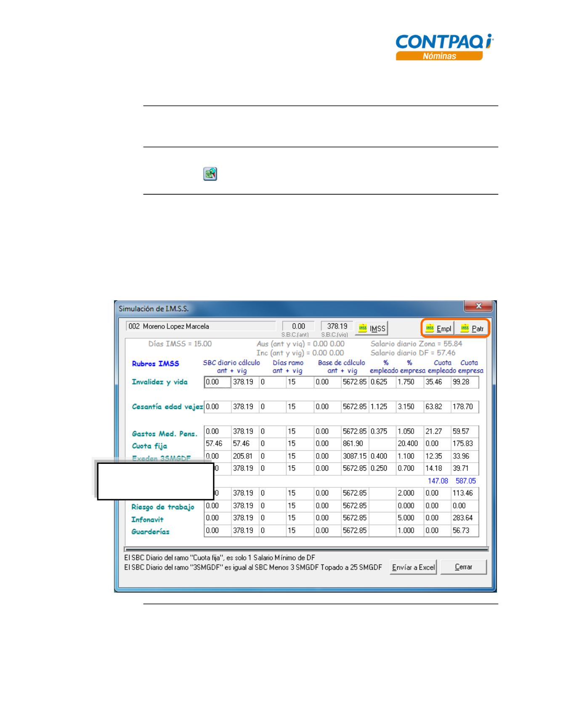563x728 pixels.
Task: Click the S.B.C.(vig) field showing 378.19
Action: (337, 326)
